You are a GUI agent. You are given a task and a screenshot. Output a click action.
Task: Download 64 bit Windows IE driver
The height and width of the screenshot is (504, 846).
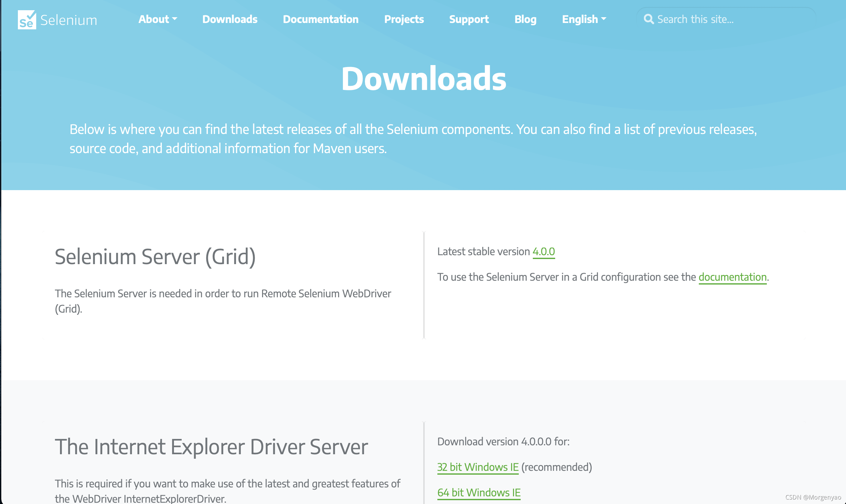[479, 493]
